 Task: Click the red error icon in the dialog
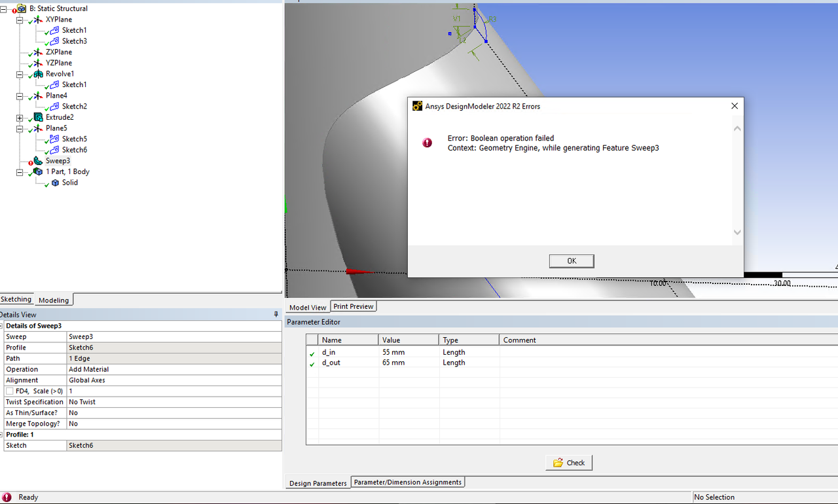(428, 143)
